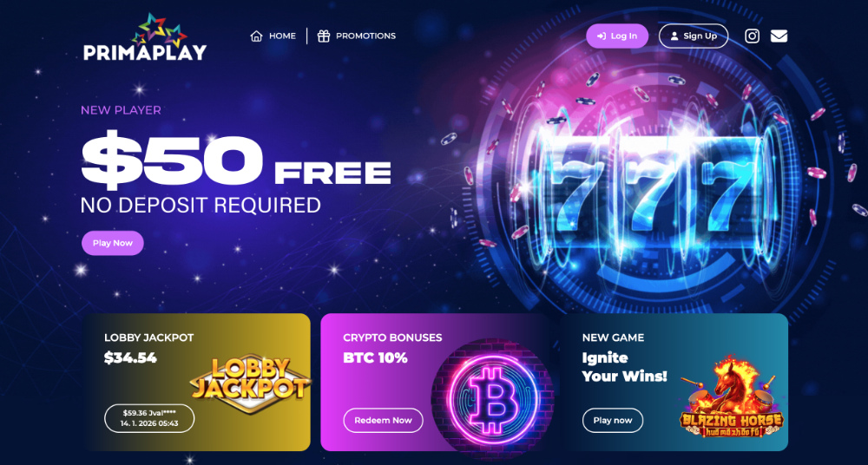Image resolution: width=868 pixels, height=465 pixels.
Task: Click the Play Now hero button
Action: [x=112, y=243]
